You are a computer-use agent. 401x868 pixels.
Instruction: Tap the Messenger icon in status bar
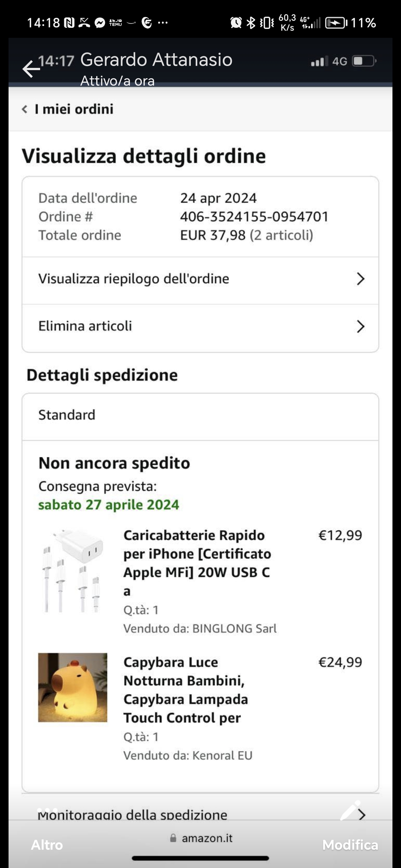click(x=100, y=23)
